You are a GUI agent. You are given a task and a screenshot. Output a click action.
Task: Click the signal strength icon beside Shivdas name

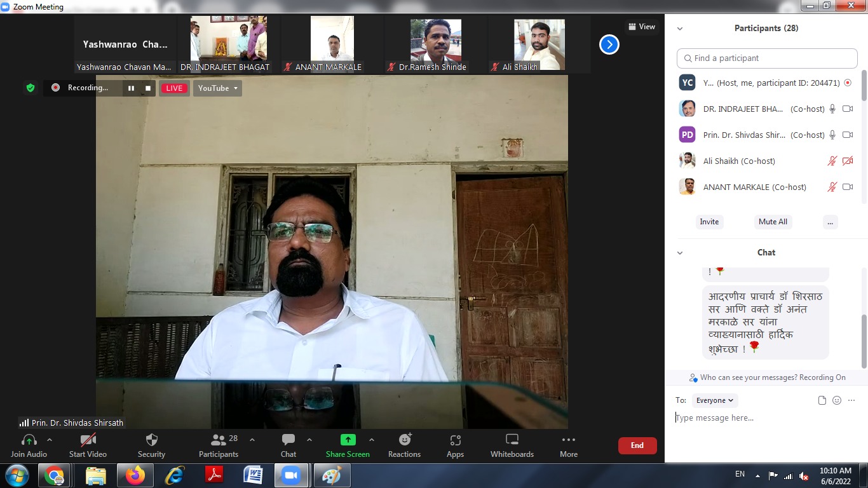(x=24, y=423)
